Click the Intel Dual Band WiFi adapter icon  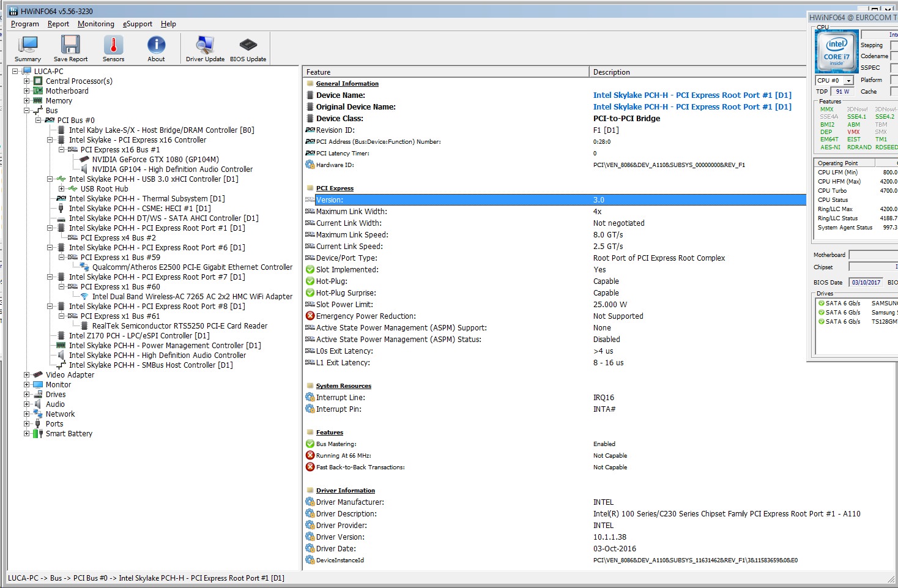click(x=84, y=296)
